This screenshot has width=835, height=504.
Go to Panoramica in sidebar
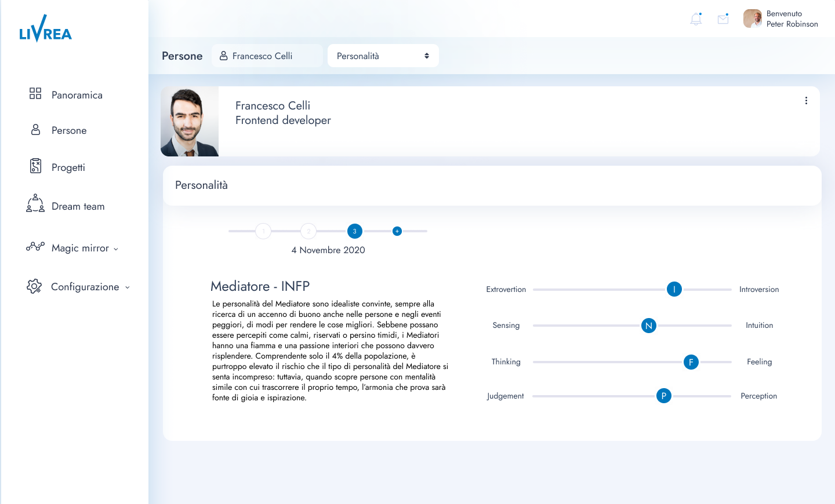pyautogui.click(x=77, y=95)
